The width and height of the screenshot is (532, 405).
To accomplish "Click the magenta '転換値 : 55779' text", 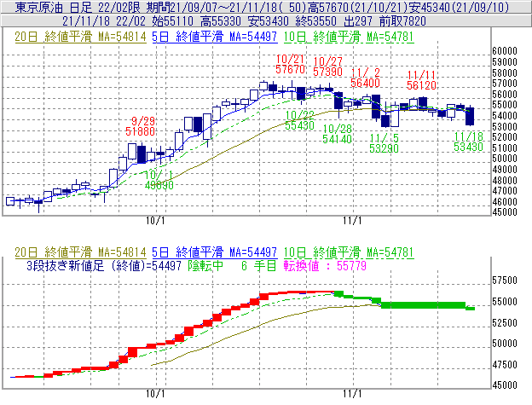I will 325,265.
